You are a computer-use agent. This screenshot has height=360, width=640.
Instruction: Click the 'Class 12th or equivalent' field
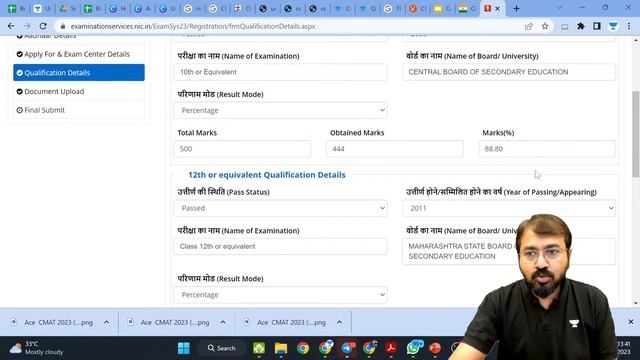pyautogui.click(x=280, y=247)
